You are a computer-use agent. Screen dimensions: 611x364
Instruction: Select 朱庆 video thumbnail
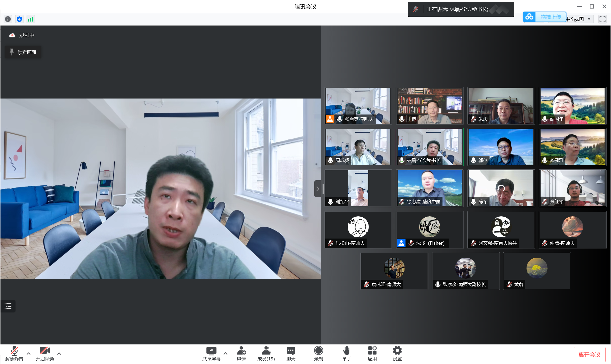[501, 106]
